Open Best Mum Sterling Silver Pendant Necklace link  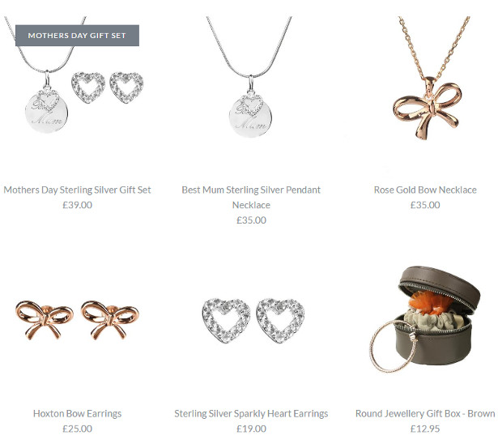(251, 198)
